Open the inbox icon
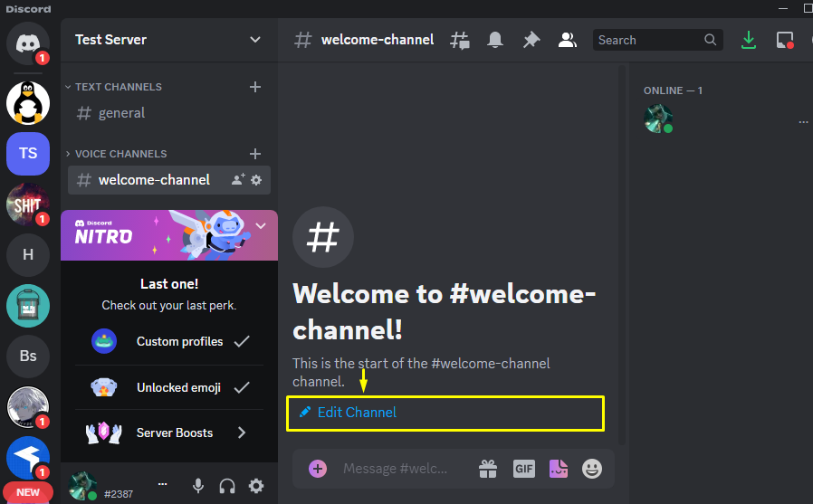Screen dimensions: 813x504 point(785,40)
